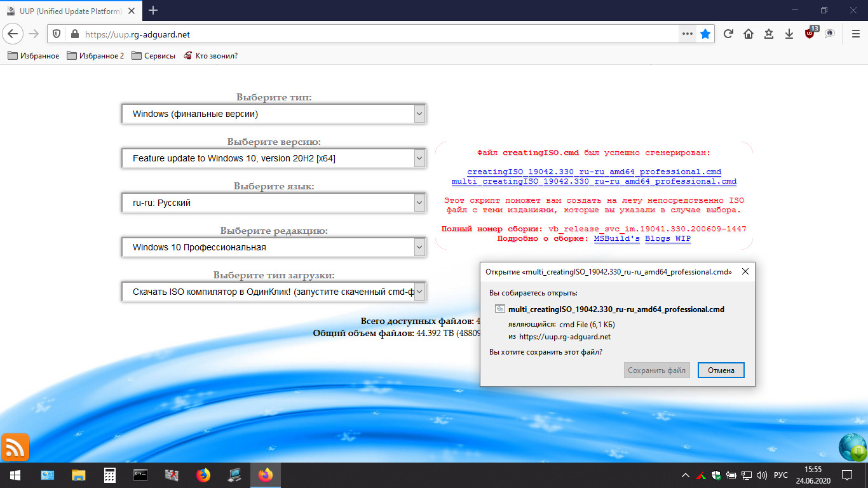Open the Firefox hamburger menu
Screen dimensions: 868x488
point(855,34)
